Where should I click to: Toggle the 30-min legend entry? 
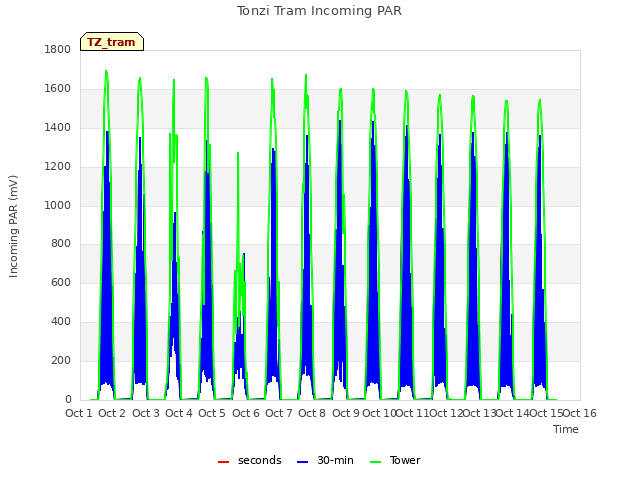(325, 460)
